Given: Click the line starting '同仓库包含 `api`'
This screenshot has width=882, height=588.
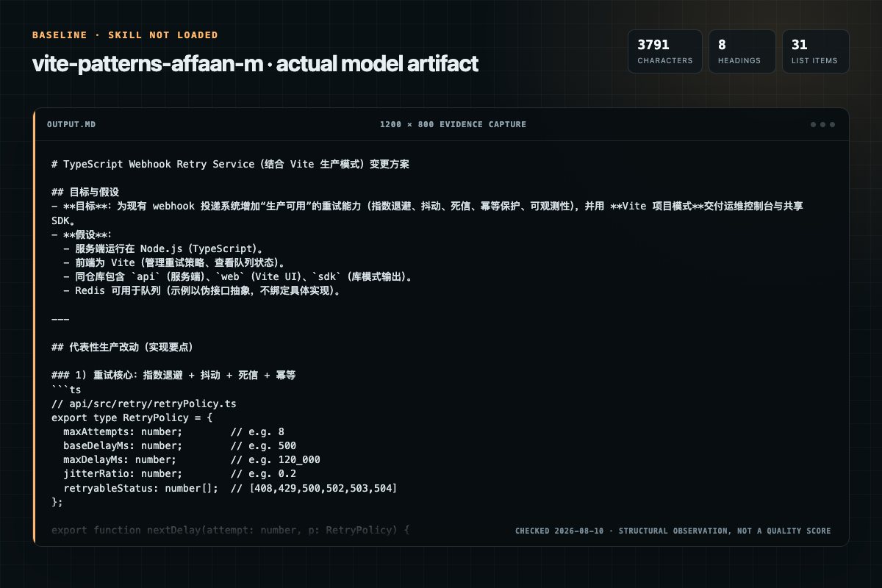Looking at the screenshot, I should click(240, 276).
